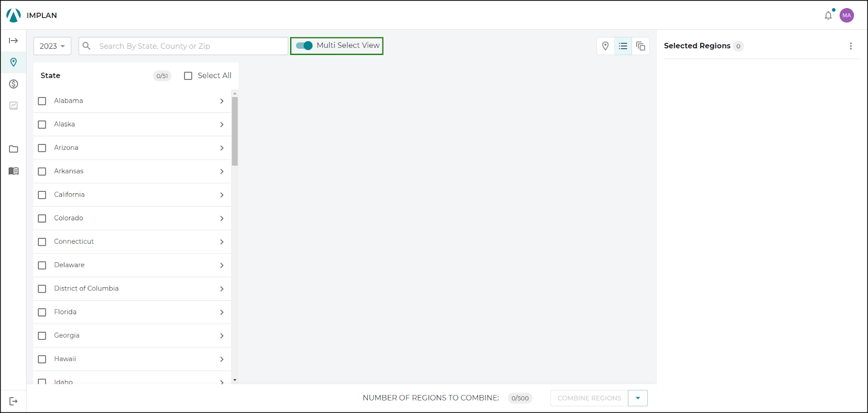Check the Connecticut checkbox

[x=42, y=242]
